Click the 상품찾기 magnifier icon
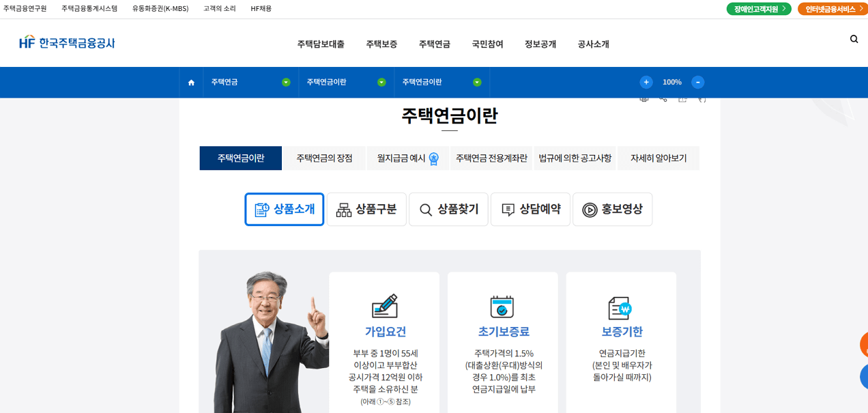The width and height of the screenshot is (868, 413). pyautogui.click(x=425, y=210)
